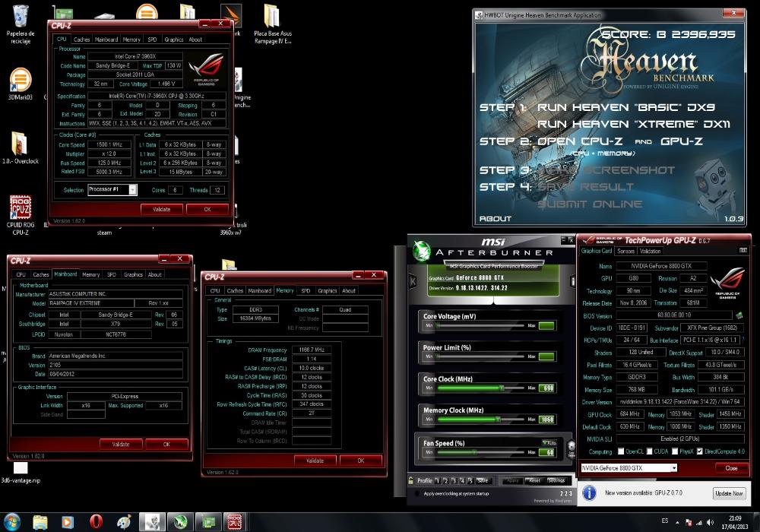Launch the CPUID ROG CPU-Z desktop shortcut
Screen dimensions: 760x532
tap(21, 215)
